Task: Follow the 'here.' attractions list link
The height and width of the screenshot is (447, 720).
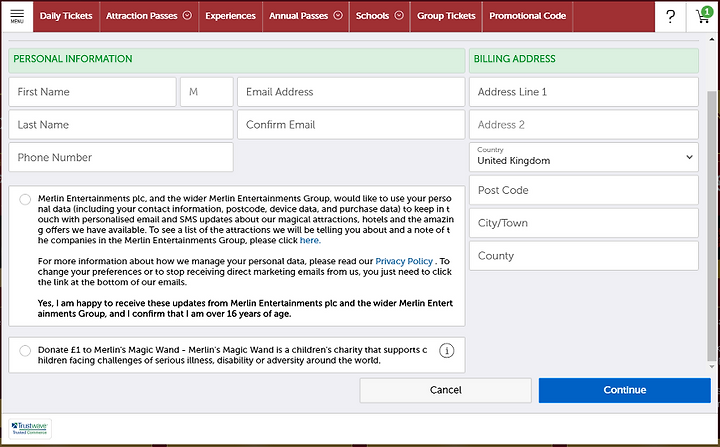Action: [x=310, y=240]
